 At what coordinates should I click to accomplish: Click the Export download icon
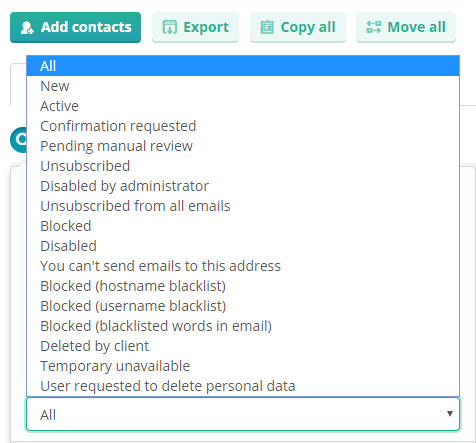pyautogui.click(x=169, y=27)
